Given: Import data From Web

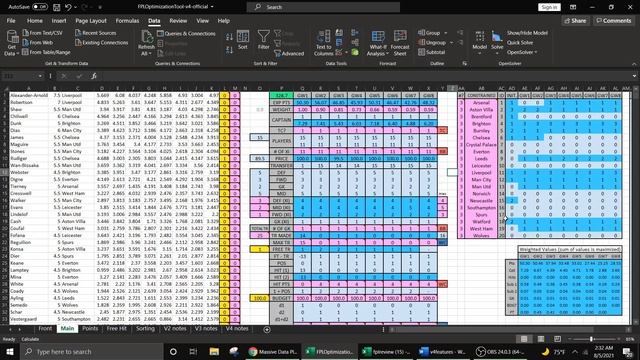Looking at the screenshot, I should (38, 42).
